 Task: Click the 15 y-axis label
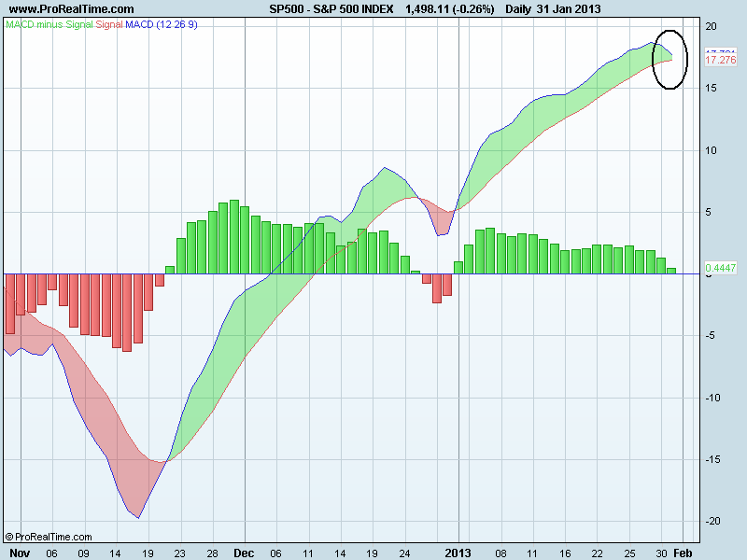711,88
